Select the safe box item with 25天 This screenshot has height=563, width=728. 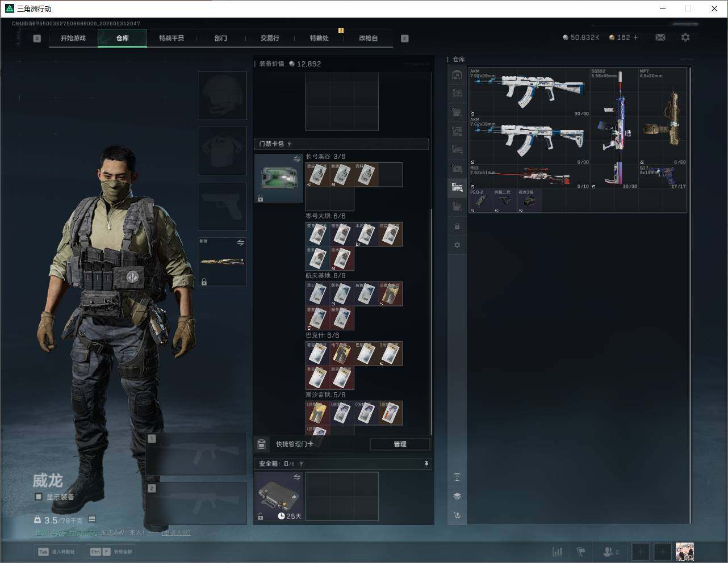279,497
